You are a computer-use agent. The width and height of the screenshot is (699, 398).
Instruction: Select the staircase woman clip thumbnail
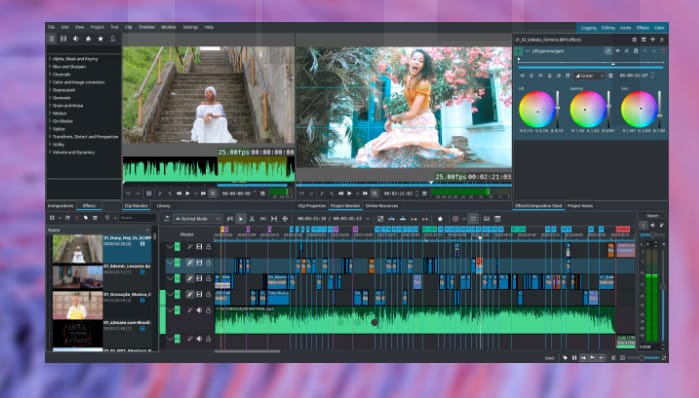pyautogui.click(x=78, y=249)
